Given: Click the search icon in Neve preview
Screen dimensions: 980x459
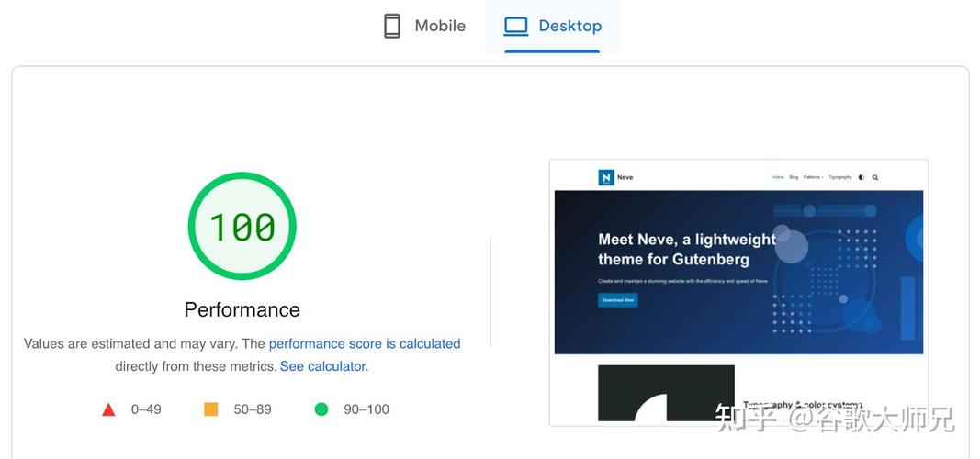Looking at the screenshot, I should tap(875, 177).
